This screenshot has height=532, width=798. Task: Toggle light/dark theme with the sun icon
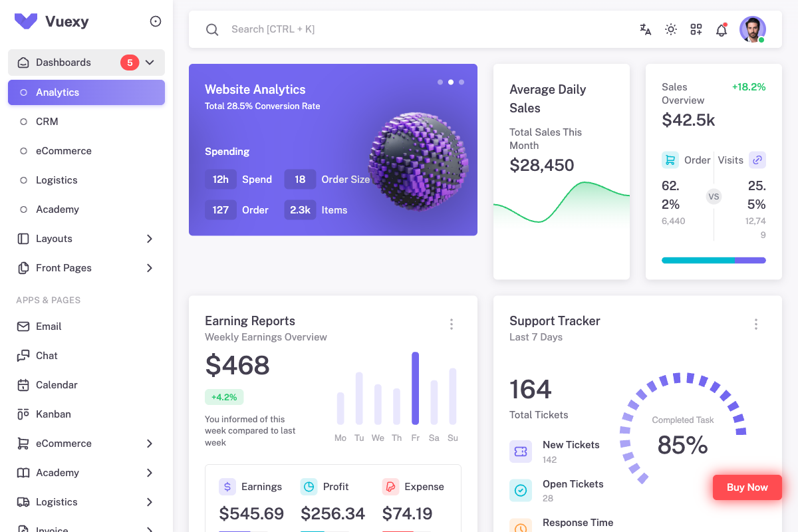(x=670, y=29)
